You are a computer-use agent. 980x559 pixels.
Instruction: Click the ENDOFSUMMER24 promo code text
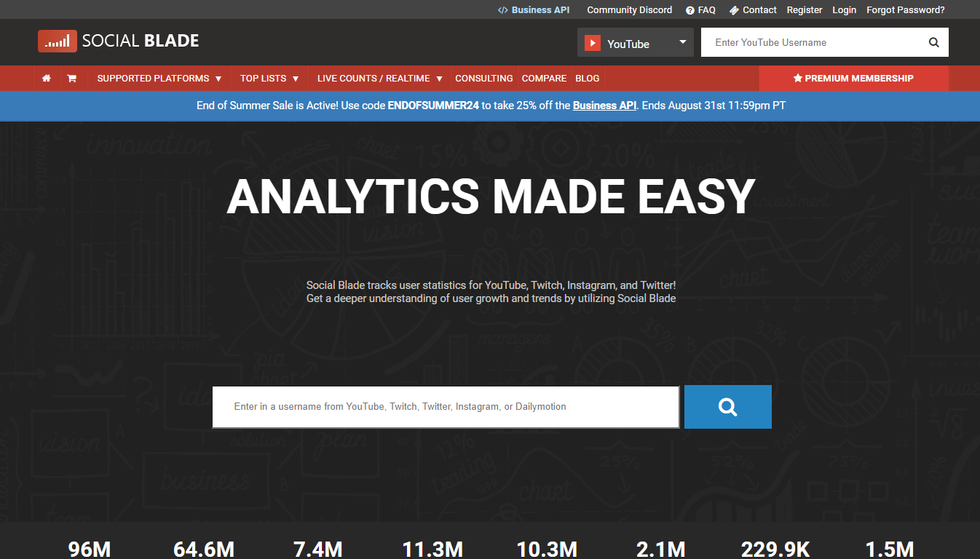click(x=433, y=106)
